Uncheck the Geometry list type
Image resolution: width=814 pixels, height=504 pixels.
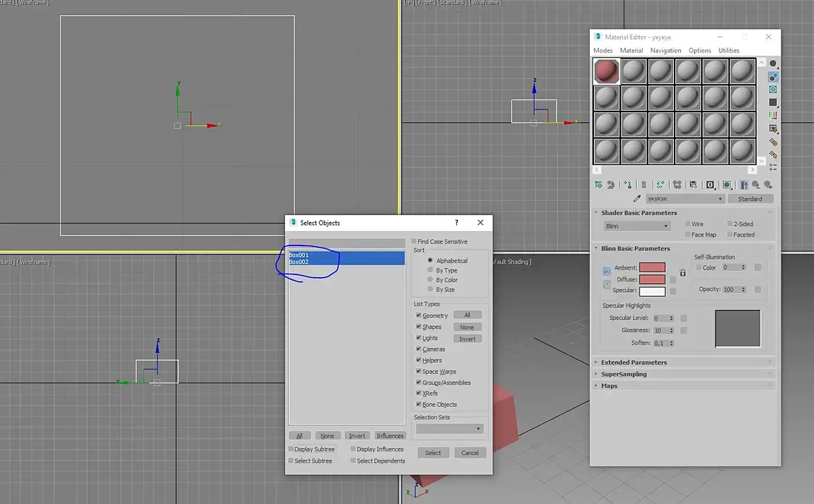coord(419,315)
